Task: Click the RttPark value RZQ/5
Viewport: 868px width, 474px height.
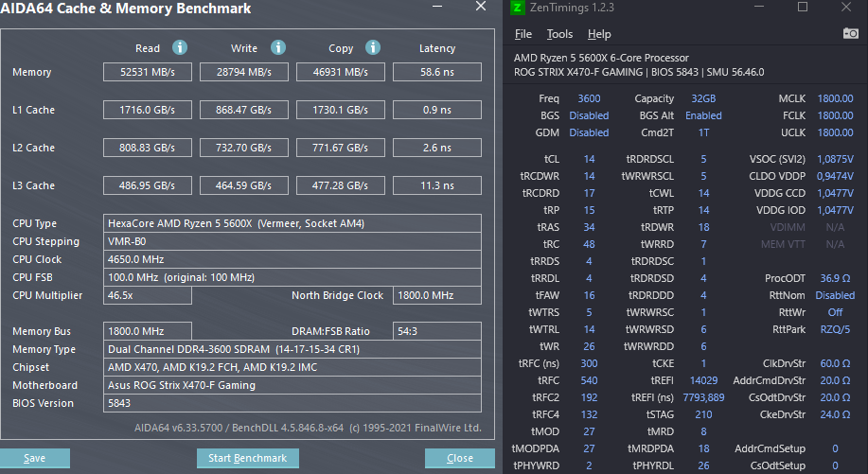Action: (x=835, y=329)
